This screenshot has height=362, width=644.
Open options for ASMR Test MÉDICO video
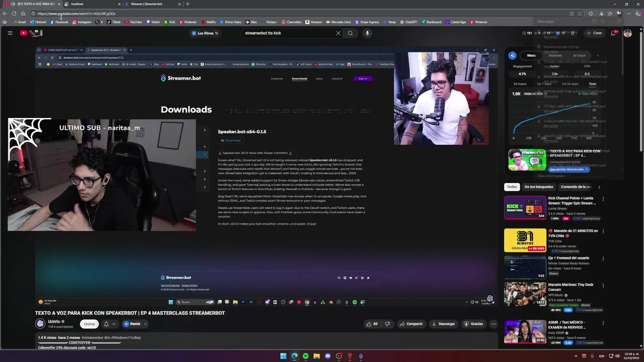(x=603, y=322)
